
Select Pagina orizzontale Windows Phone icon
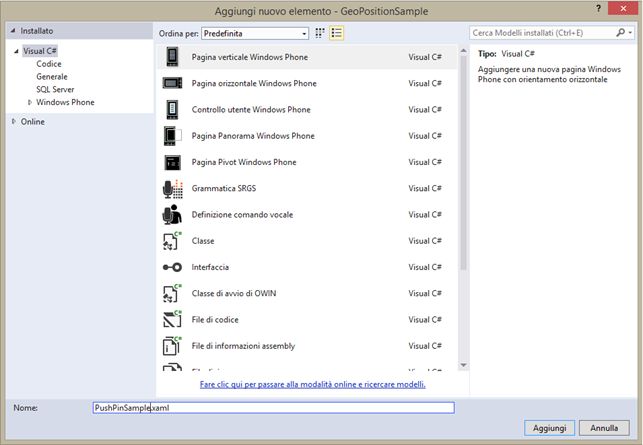click(172, 83)
